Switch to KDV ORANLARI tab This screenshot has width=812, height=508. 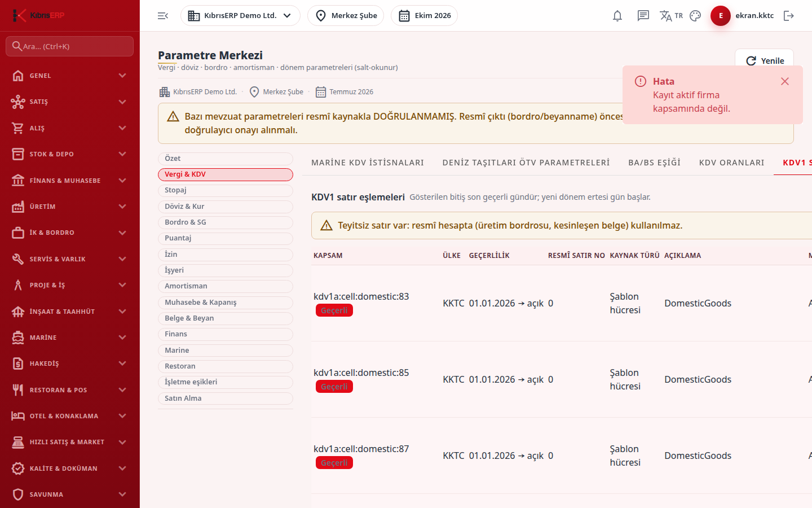pos(732,163)
